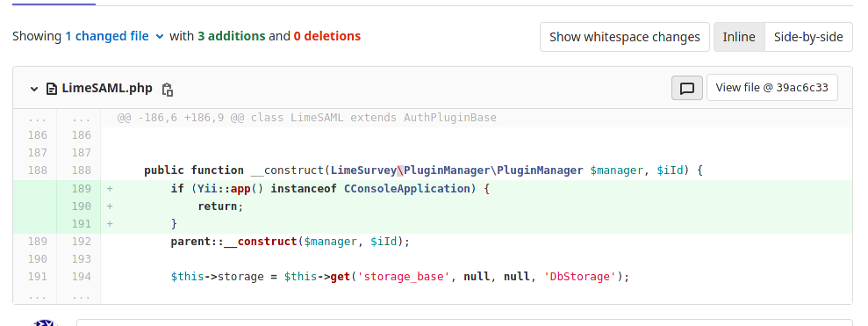Click the hunk header with class LimeSAML
868x326 pixels.
[x=306, y=118]
